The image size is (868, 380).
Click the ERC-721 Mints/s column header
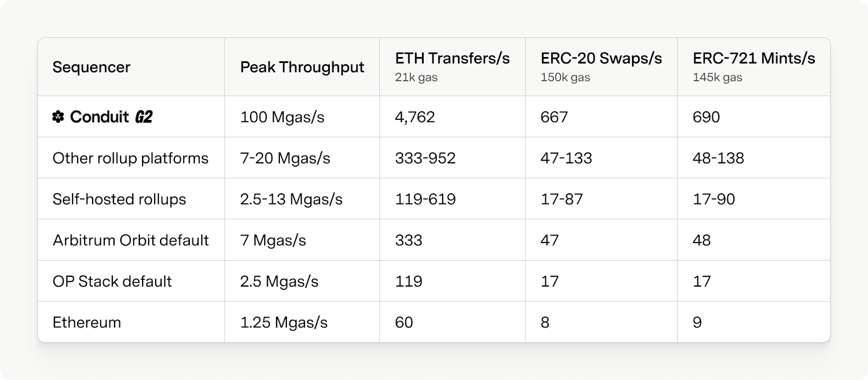pos(754,59)
